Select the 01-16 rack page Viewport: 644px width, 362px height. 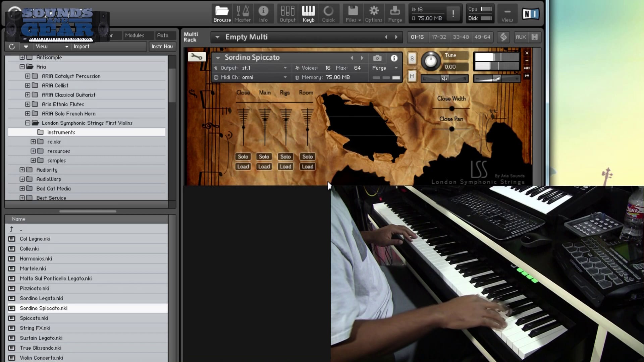[417, 37]
